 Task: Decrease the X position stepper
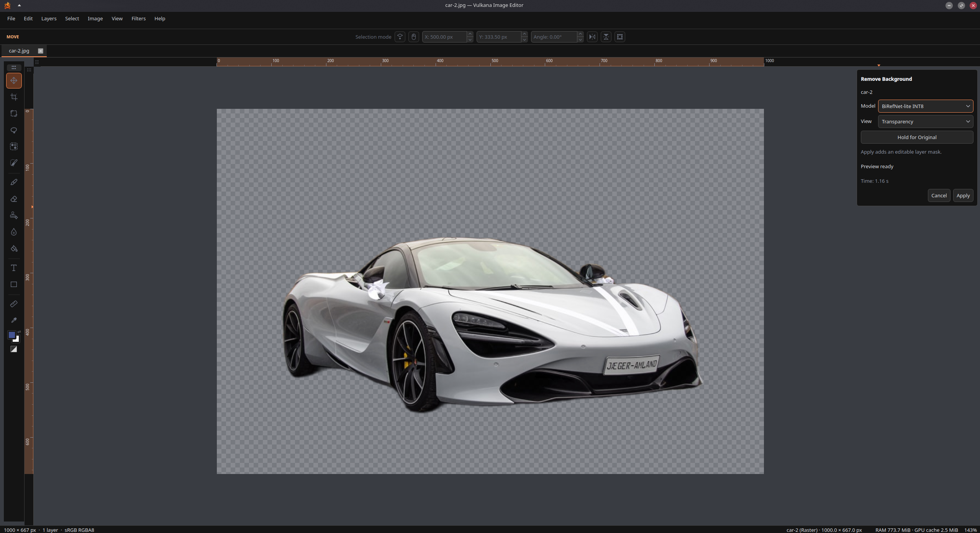(470, 39)
